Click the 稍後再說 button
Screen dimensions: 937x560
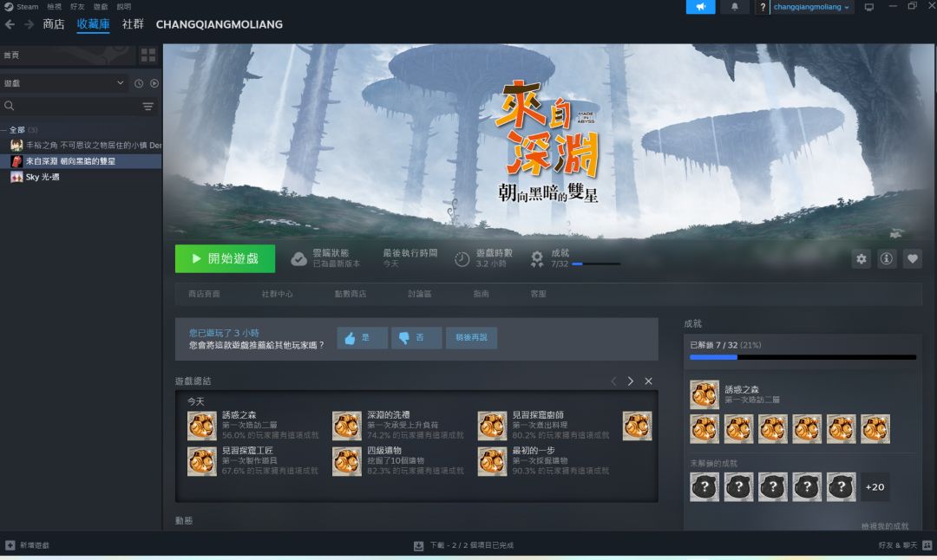point(471,338)
